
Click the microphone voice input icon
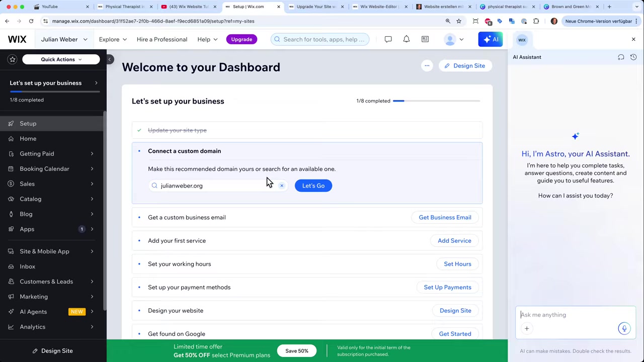[624, 328]
